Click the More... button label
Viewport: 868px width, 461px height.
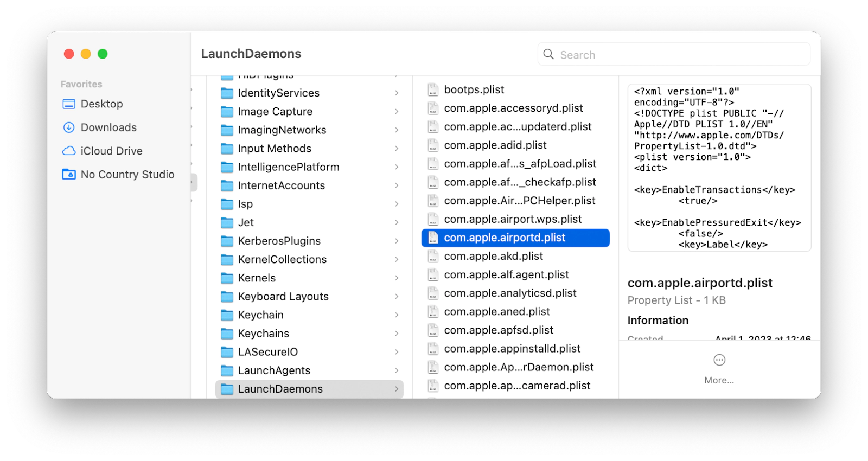pos(719,381)
